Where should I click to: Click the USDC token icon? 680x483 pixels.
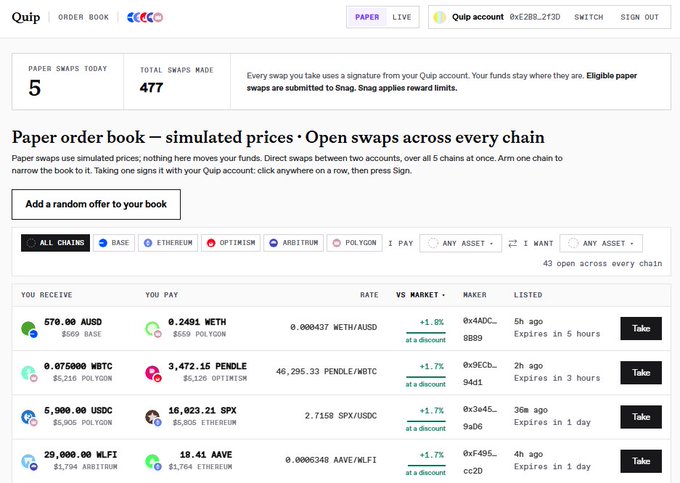29,417
